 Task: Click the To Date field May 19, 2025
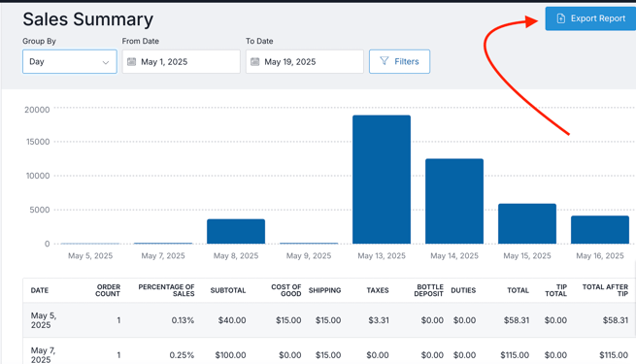point(305,61)
